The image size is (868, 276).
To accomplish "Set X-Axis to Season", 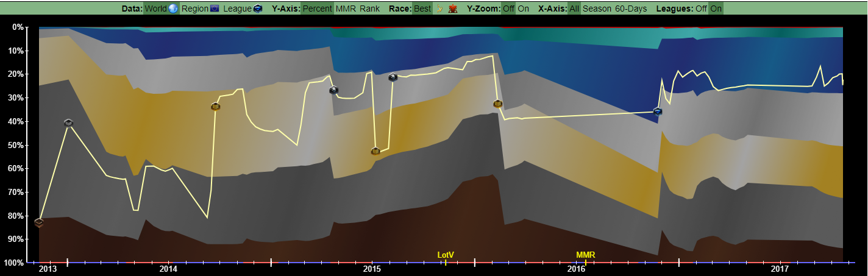I will tap(597, 9).
